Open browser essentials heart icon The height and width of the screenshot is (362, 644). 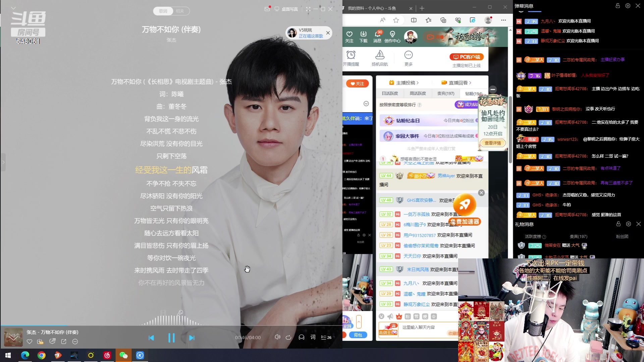point(458,20)
